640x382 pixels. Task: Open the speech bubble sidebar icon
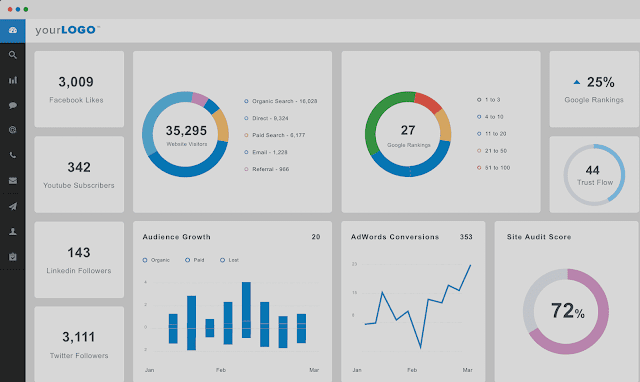(13, 105)
